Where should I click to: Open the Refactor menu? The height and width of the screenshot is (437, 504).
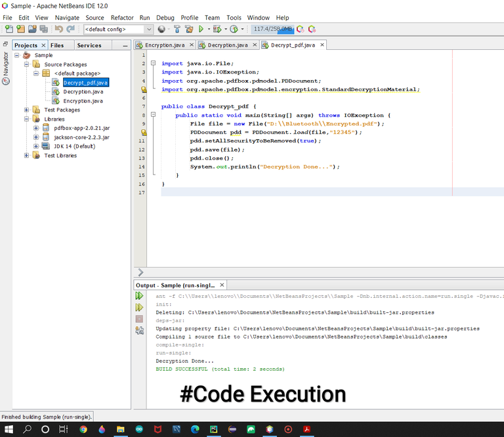[122, 18]
